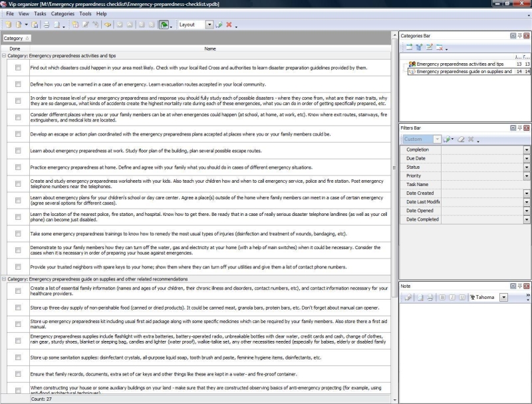Collapse the 'activities and tips' category group
Screen dimensions: 532x404
click(x=4, y=56)
